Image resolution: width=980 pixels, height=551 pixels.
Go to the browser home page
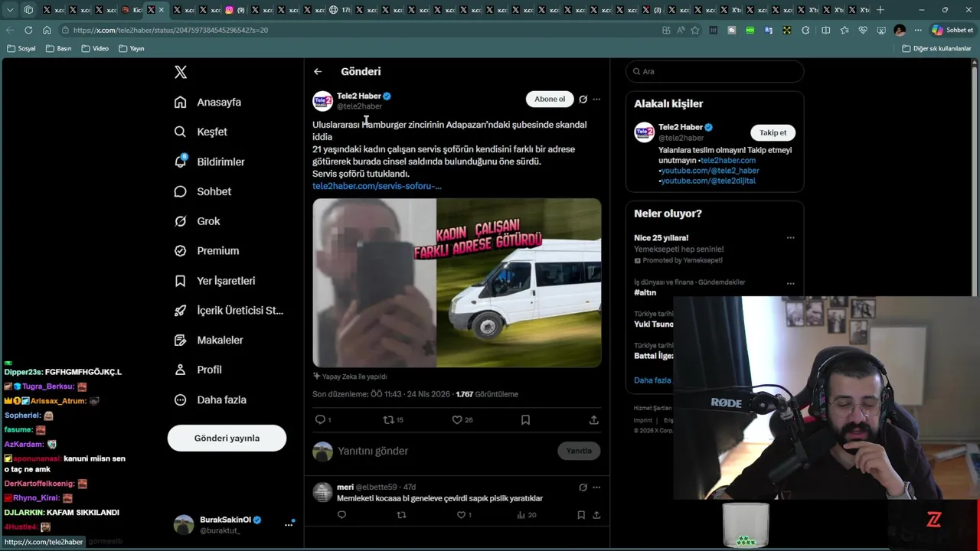pos(47,30)
